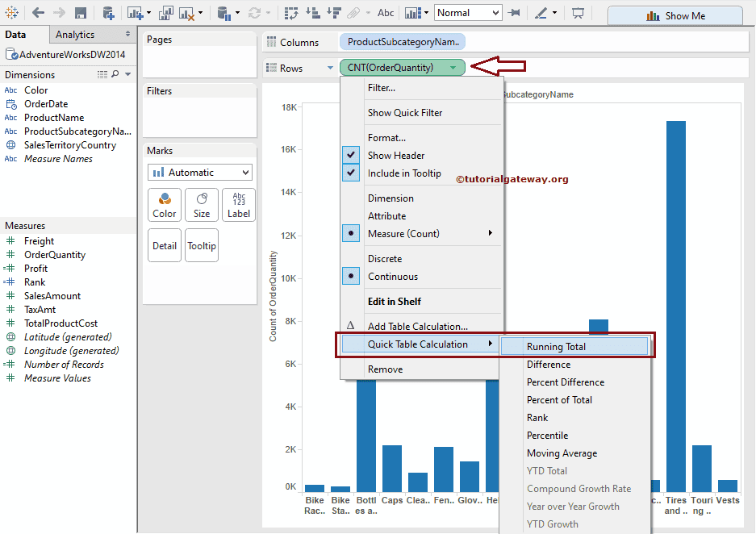This screenshot has width=756, height=534.
Task: Click the Fix axes pin icon
Action: click(x=514, y=13)
